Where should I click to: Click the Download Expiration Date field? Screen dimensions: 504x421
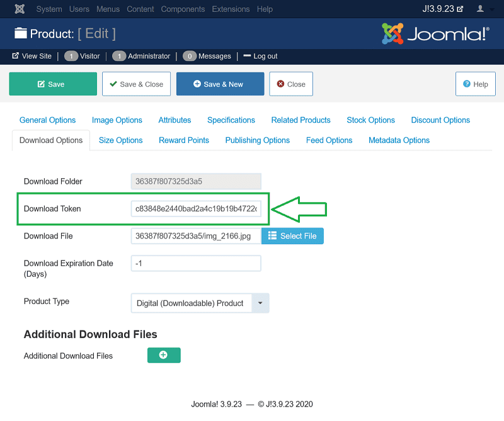point(196,263)
